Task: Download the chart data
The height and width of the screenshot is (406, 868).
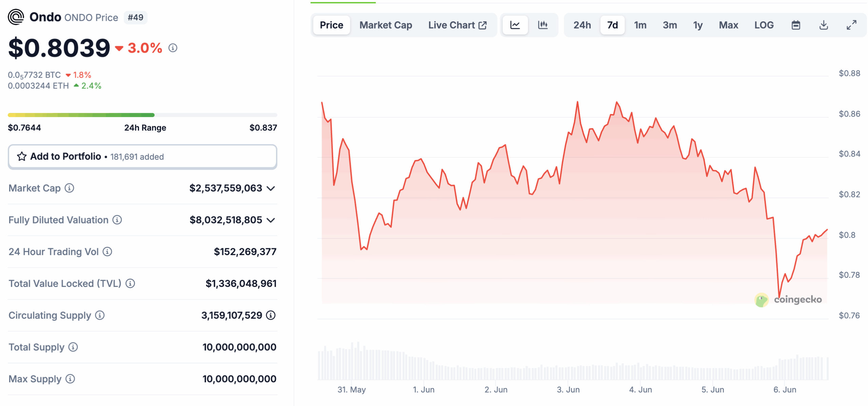Action: point(824,25)
